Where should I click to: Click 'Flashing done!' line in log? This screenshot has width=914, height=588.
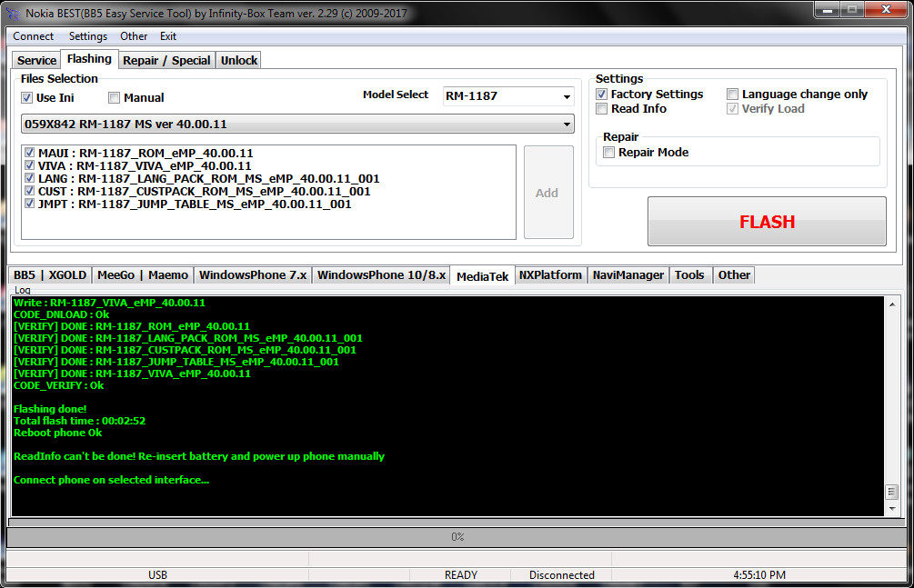click(x=50, y=409)
